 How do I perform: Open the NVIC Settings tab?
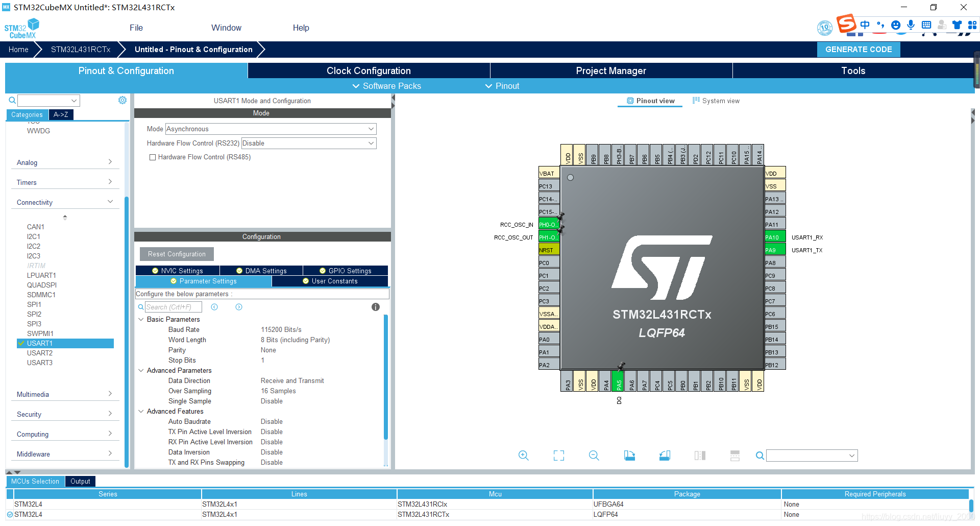click(x=178, y=271)
